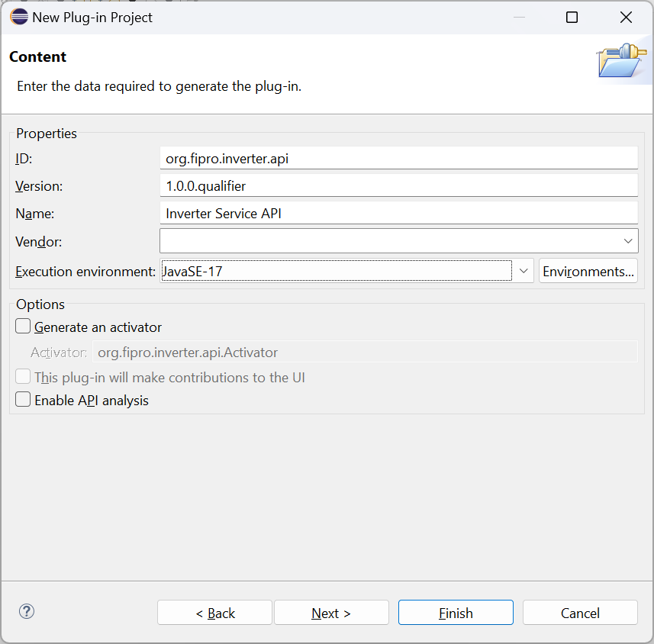Select the Name field Inverter Service API
This screenshot has width=654, height=644.
coord(399,213)
